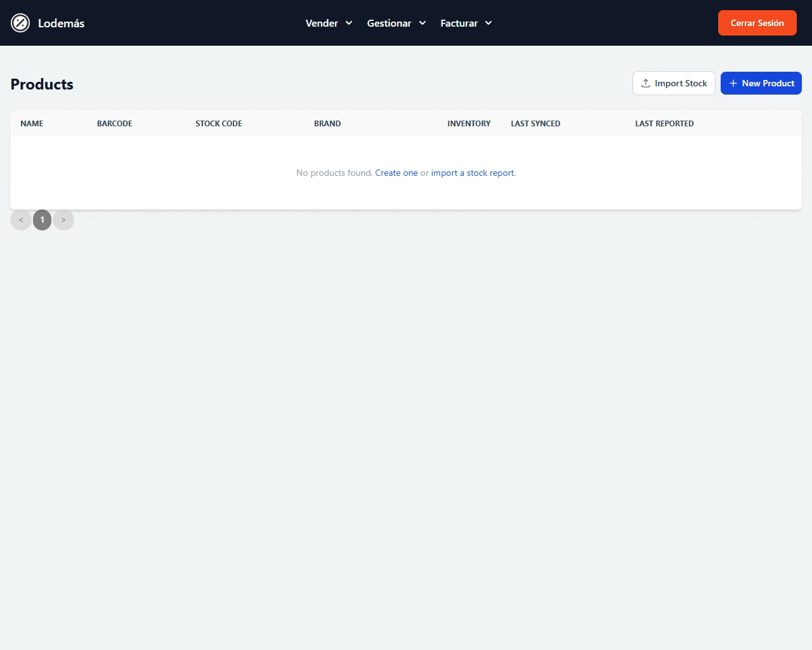Go to previous page with left arrow
812x650 pixels.
pos(21,220)
